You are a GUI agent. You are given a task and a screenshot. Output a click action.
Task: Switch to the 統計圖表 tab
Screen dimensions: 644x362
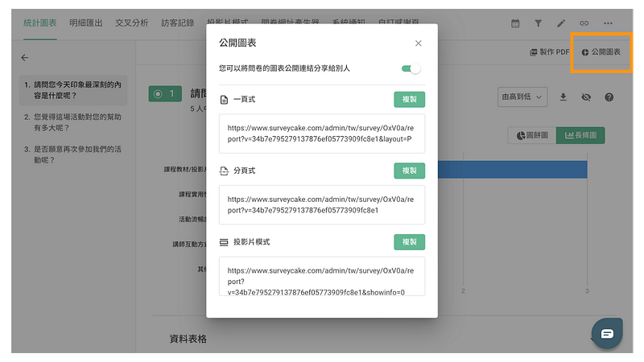[39, 23]
